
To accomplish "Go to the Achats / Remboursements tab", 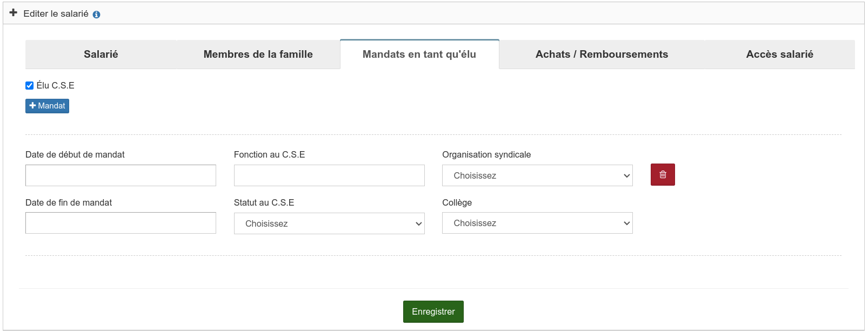I will coord(602,55).
